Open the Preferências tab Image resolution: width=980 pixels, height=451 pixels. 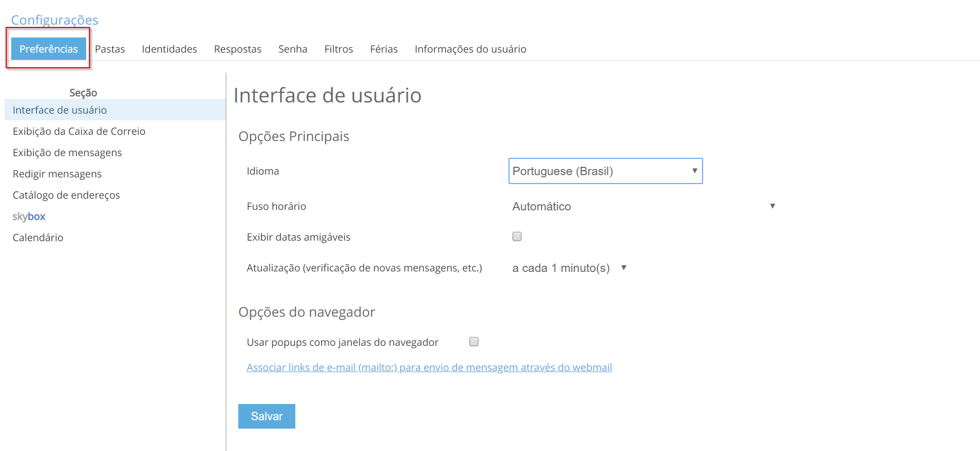[49, 49]
